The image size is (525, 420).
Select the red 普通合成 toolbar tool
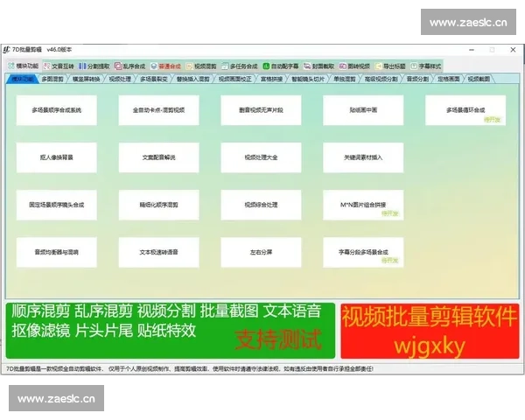pos(166,66)
